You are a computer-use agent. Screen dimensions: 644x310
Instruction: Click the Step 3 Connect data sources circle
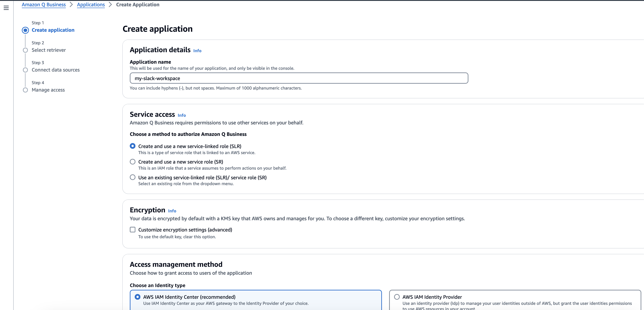click(x=25, y=70)
